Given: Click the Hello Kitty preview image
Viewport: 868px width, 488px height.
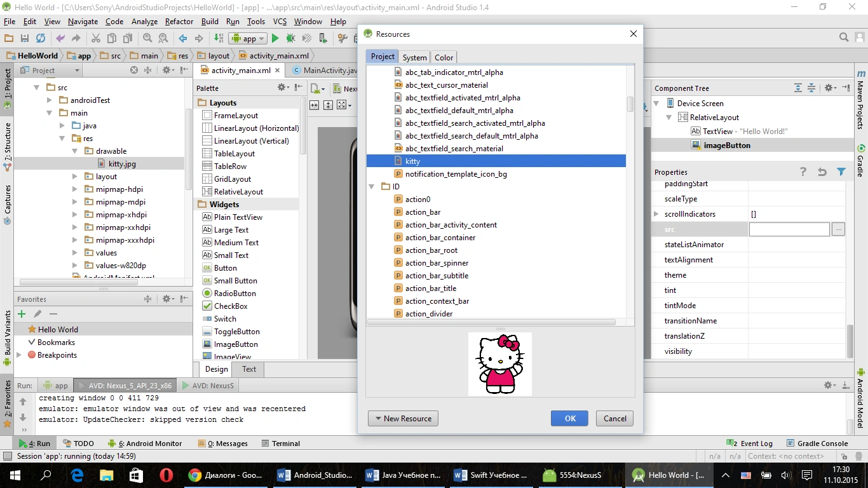Looking at the screenshot, I should pyautogui.click(x=500, y=364).
